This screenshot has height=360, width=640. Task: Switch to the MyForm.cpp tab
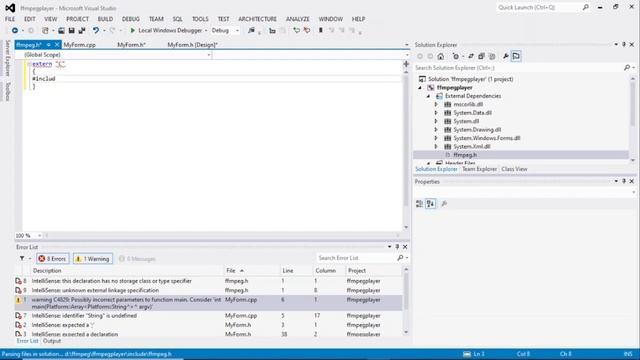(x=80, y=45)
